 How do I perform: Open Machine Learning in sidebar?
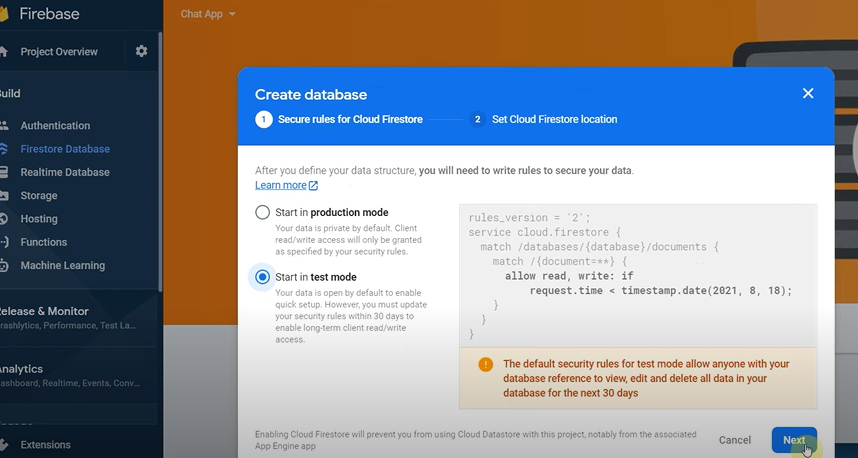pos(63,265)
